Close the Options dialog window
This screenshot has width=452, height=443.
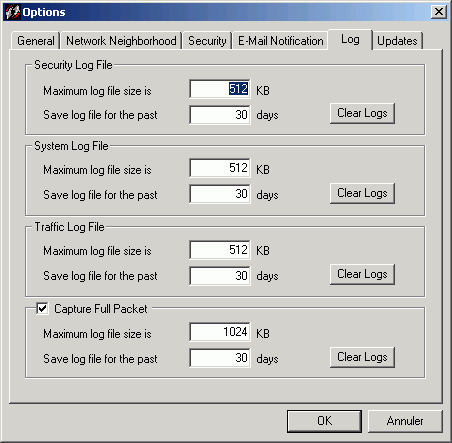(x=439, y=12)
